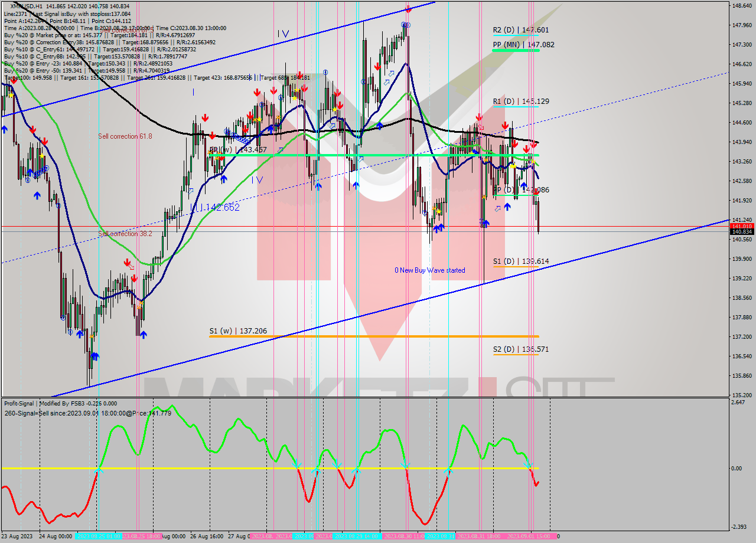
Task: Select the pink '2023.08.31 18:00' time marker
Action: click(478, 537)
